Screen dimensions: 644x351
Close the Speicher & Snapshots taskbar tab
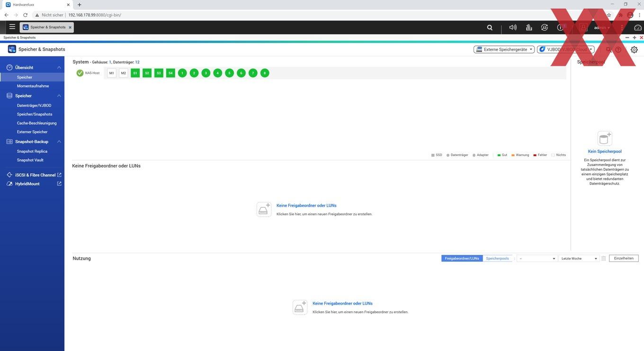point(70,27)
